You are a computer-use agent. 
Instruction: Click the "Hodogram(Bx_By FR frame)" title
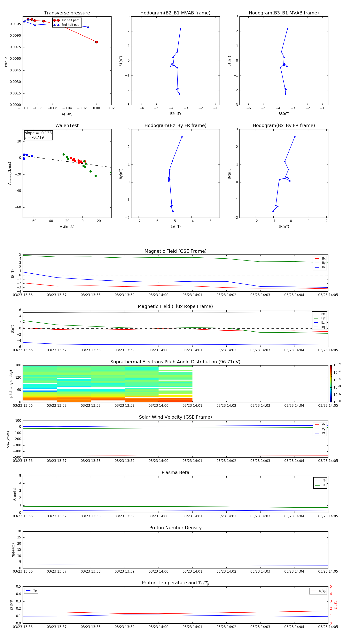284,125
